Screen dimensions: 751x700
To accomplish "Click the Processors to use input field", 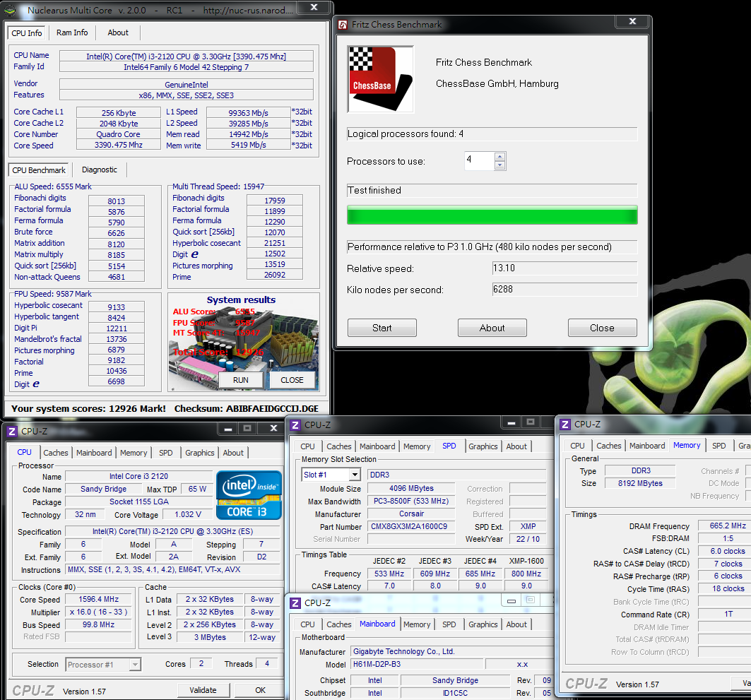I will coord(480,161).
